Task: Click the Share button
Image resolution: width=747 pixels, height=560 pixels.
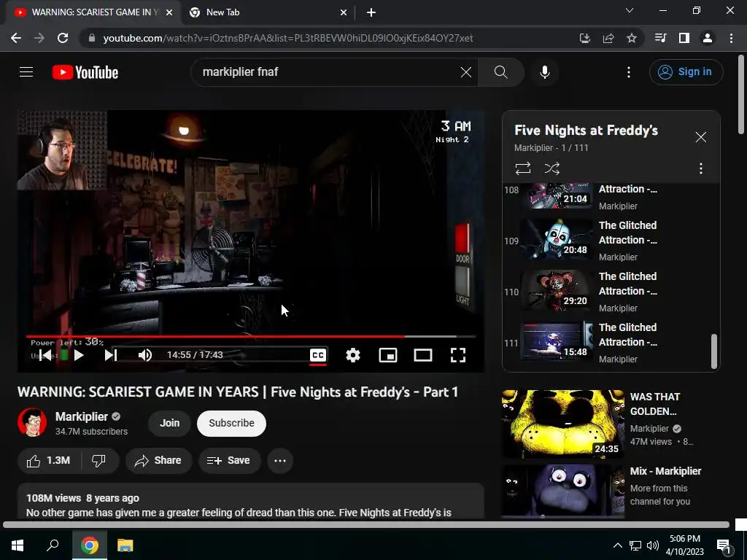Action: (158, 461)
